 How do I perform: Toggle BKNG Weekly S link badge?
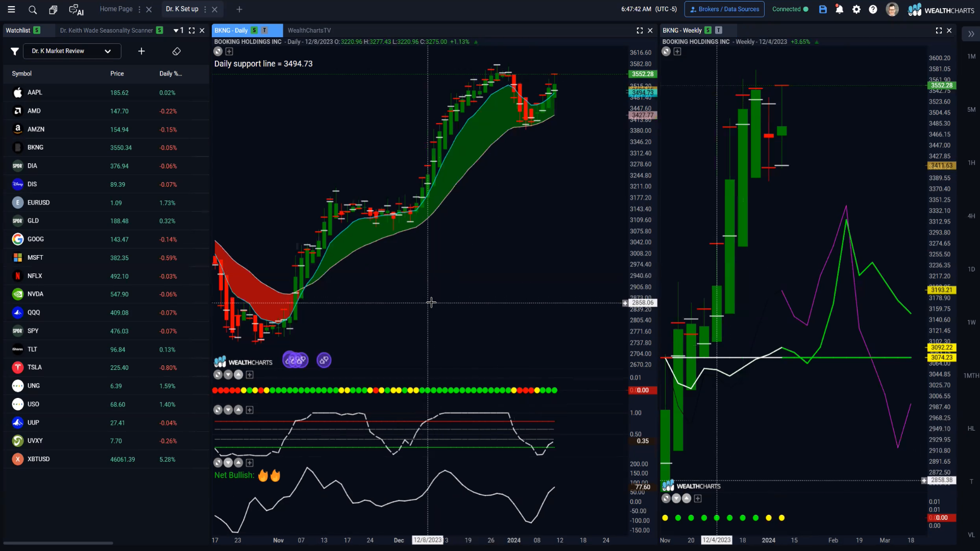pos(708,31)
